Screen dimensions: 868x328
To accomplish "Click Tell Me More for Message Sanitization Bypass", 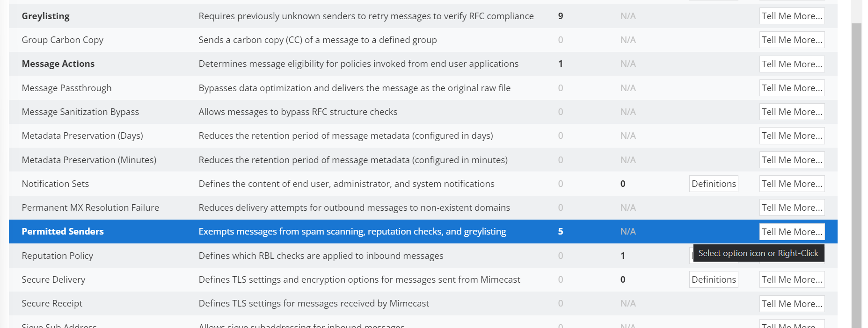I will [791, 112].
